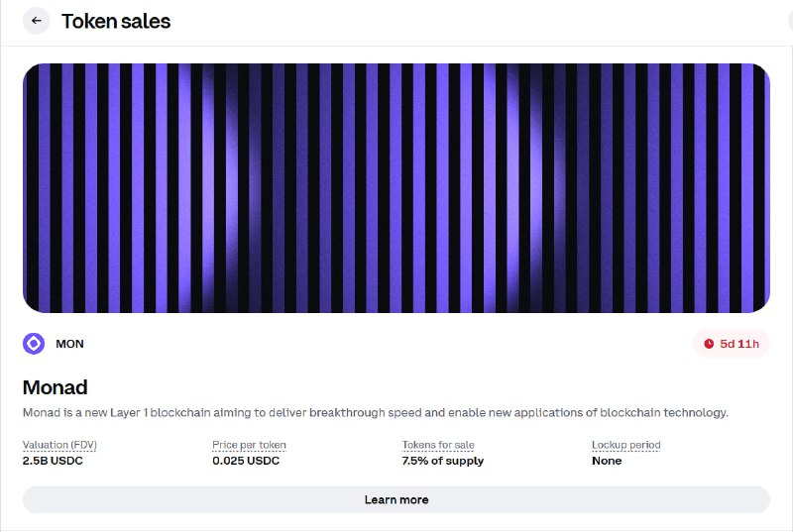793x532 pixels.
Task: Select the Monad heading
Action: [56, 386]
